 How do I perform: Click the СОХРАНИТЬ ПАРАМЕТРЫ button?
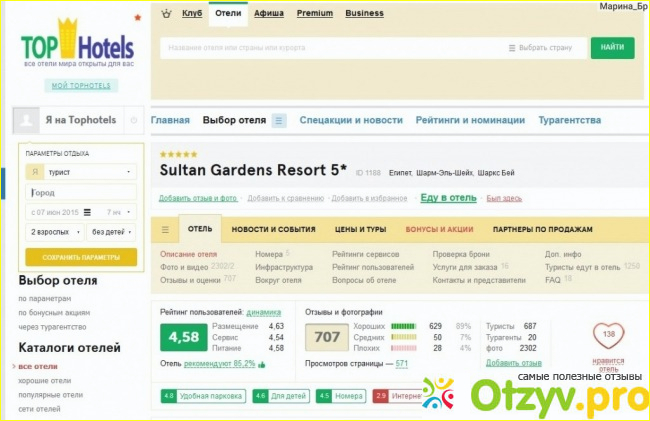click(x=80, y=257)
